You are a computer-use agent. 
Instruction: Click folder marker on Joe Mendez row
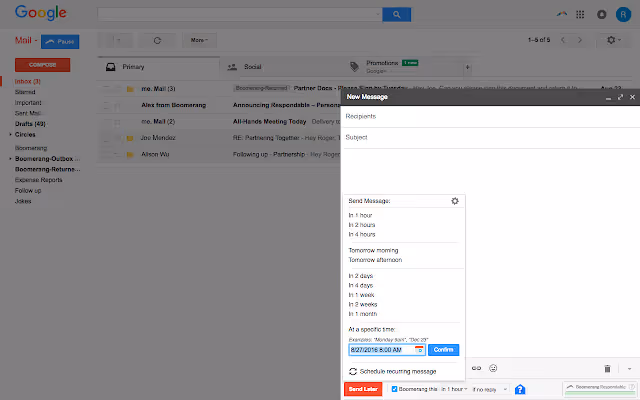(x=130, y=138)
